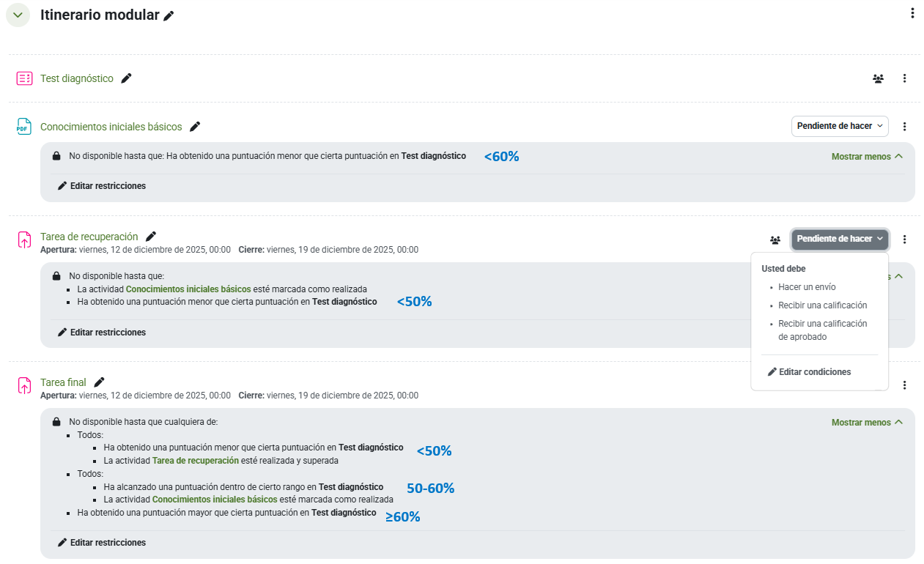Click group mode icon for Test diagnóstico
This screenshot has height=564, width=924.
(878, 78)
